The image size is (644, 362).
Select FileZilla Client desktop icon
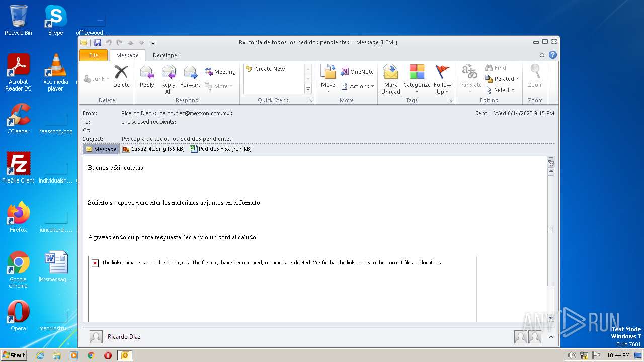pos(18,168)
